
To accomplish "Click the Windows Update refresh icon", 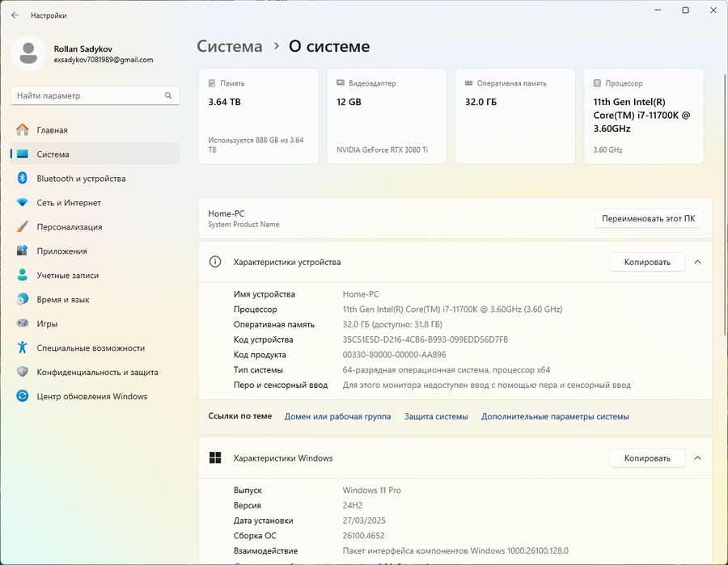I will pyautogui.click(x=23, y=396).
